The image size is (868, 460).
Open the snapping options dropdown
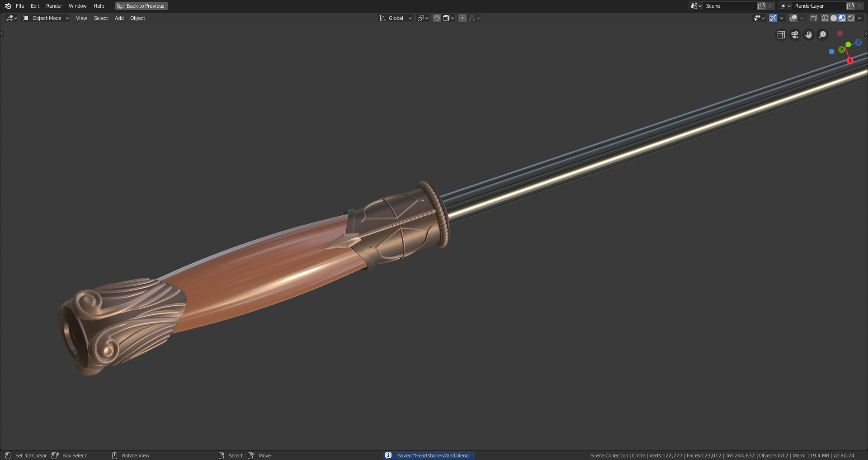(x=448, y=18)
